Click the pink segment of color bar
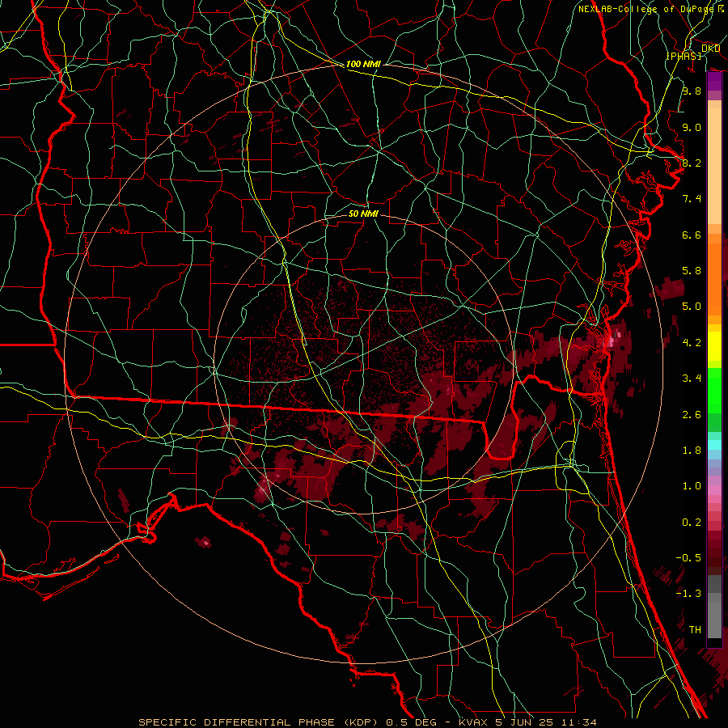728x728 pixels. (x=714, y=489)
